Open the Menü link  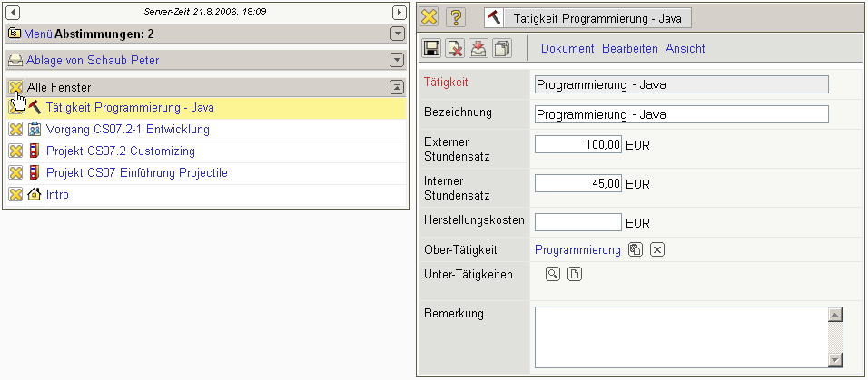(x=38, y=34)
